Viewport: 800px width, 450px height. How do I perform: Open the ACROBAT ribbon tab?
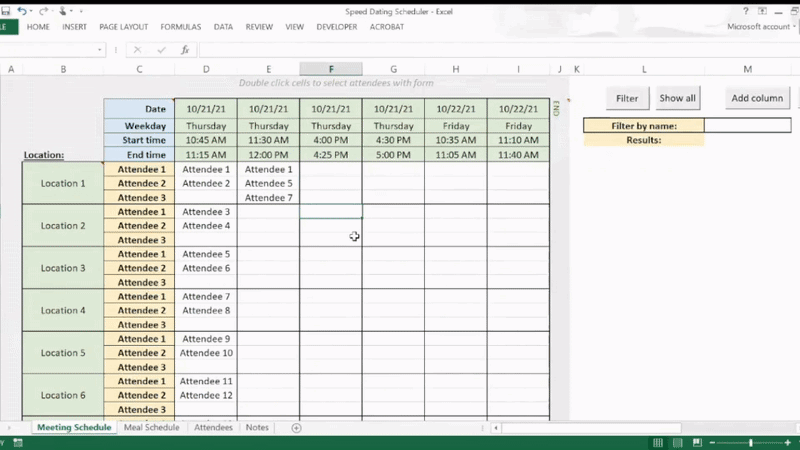[x=387, y=27]
